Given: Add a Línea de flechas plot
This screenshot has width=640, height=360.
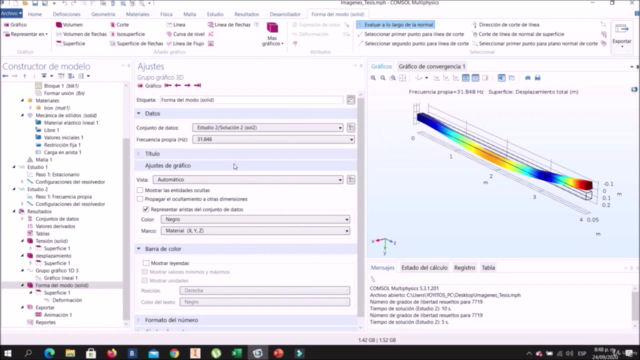Looking at the screenshot, I should tap(229, 25).
